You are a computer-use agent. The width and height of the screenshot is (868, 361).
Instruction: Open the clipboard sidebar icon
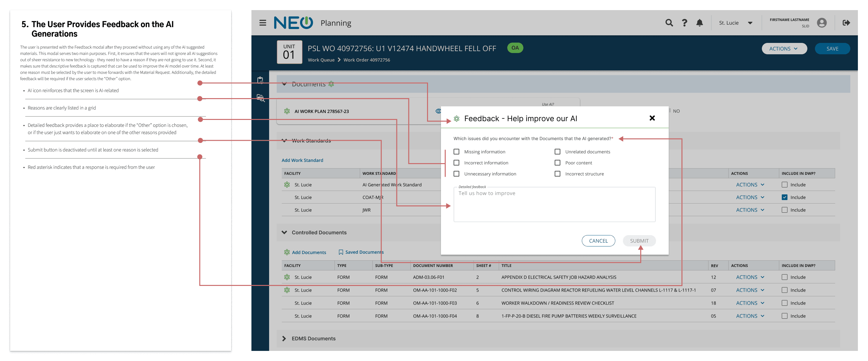click(260, 80)
